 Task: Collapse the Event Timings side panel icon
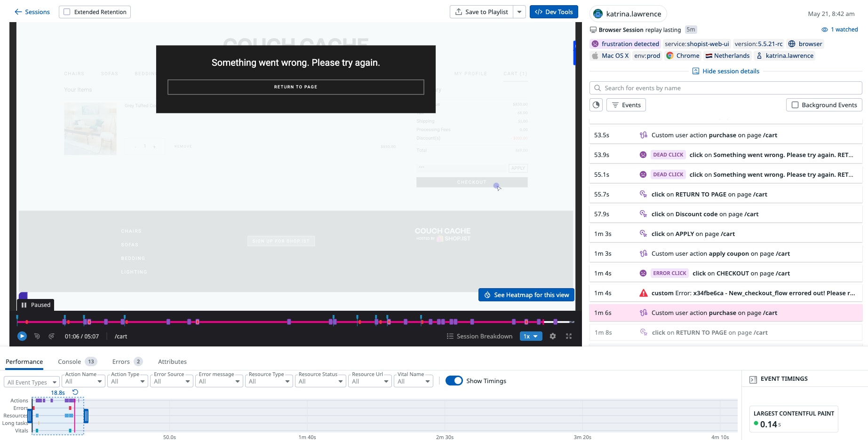pos(753,379)
